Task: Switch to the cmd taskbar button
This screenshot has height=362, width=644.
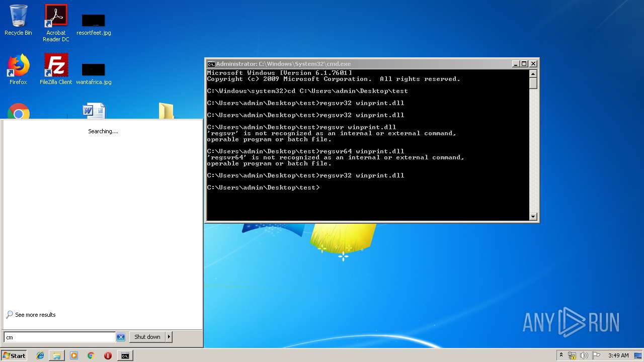Action: tap(125, 355)
